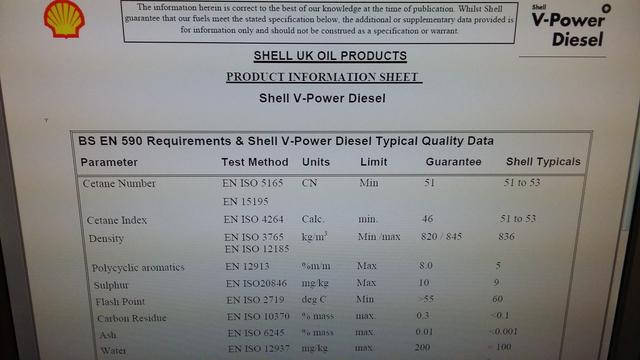Click the Shell V-Power Diesel subtitle
This screenshot has height=360, width=640.
322,98
